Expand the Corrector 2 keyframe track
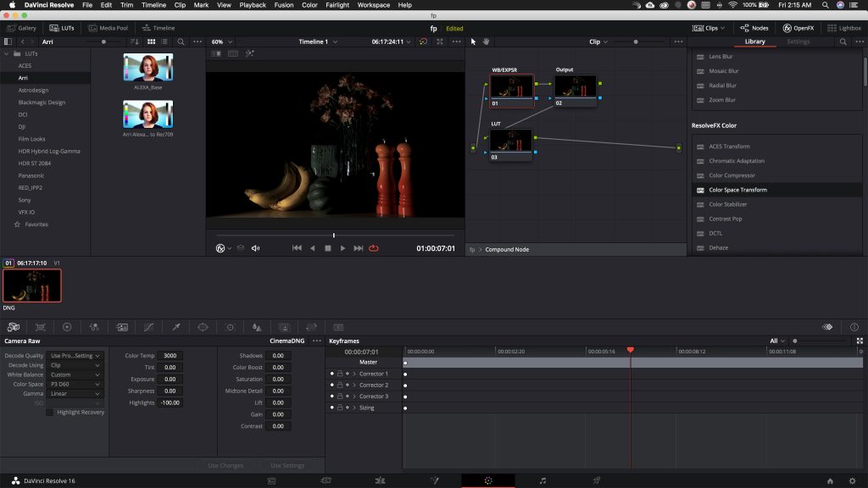Screen dimensions: 868x488 tap(354, 385)
